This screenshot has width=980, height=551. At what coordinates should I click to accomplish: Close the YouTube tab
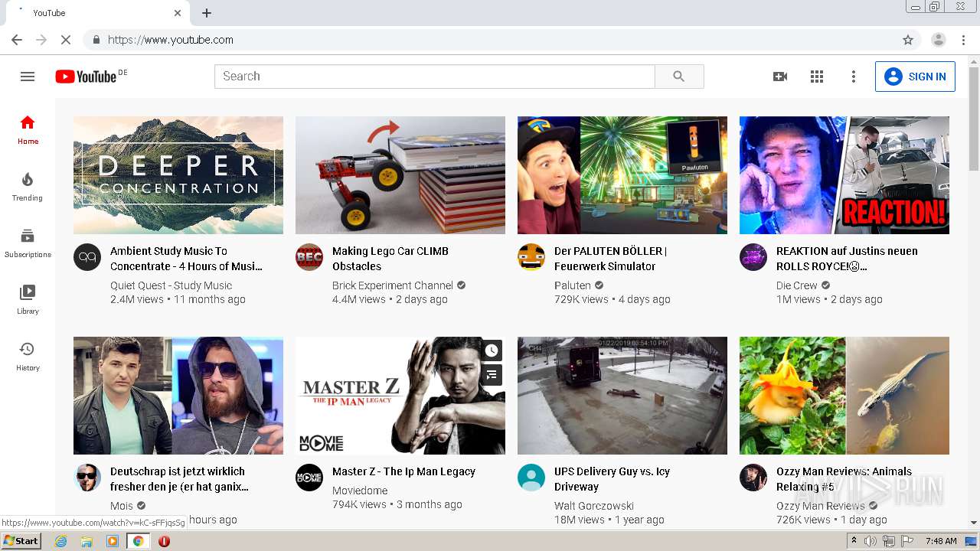pyautogui.click(x=178, y=13)
